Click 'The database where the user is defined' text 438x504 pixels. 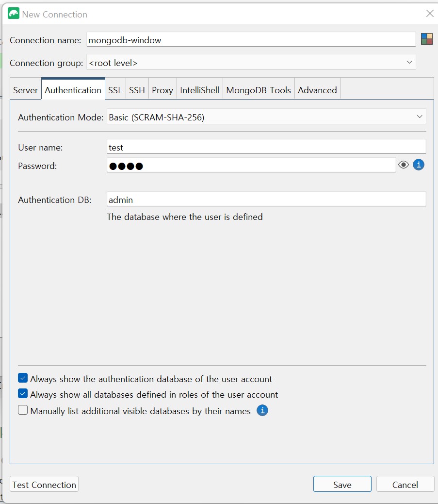pyautogui.click(x=185, y=217)
